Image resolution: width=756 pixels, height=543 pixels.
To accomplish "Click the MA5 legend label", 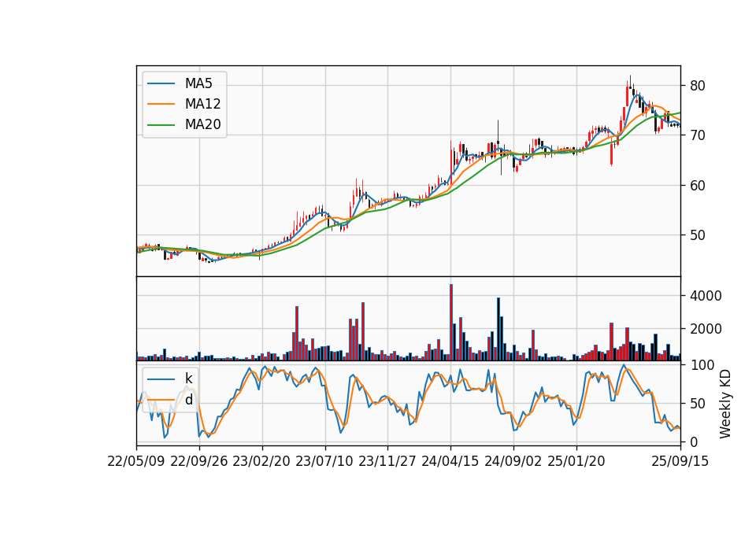I will pos(198,83).
